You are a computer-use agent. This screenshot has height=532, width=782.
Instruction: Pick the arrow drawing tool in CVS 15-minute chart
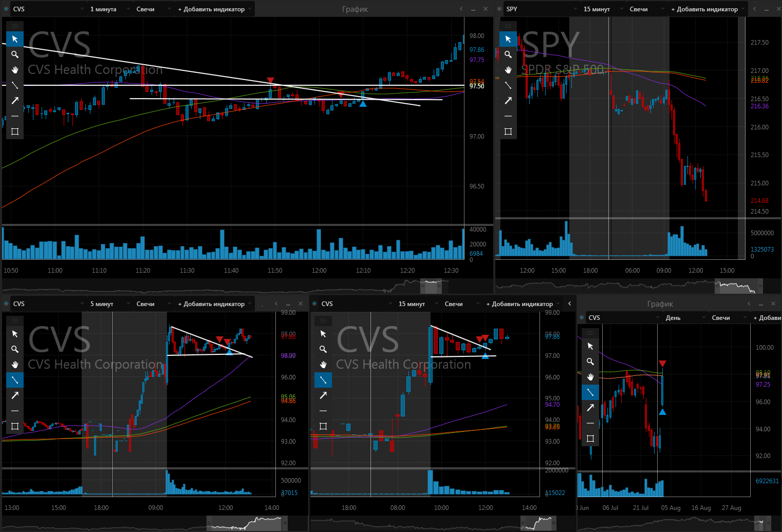323,395
